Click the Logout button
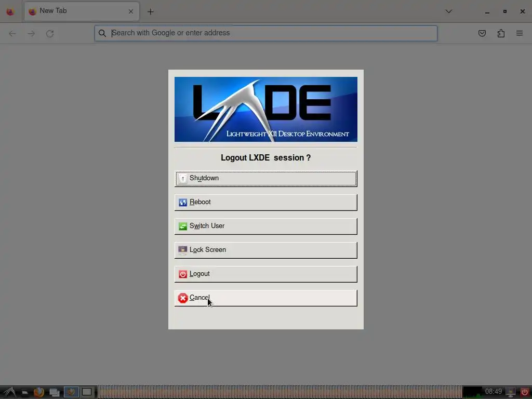The width and height of the screenshot is (532, 399). [265, 274]
